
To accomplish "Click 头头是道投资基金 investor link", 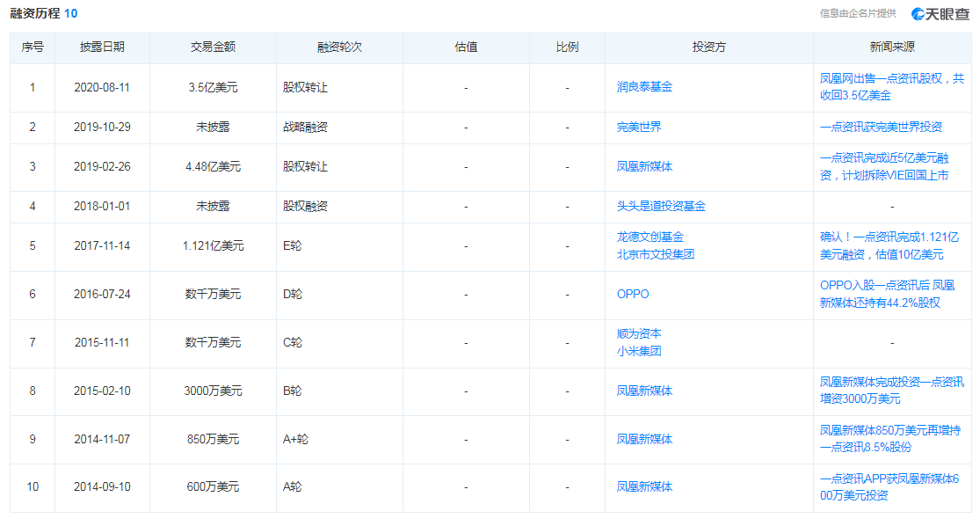I will [661, 206].
